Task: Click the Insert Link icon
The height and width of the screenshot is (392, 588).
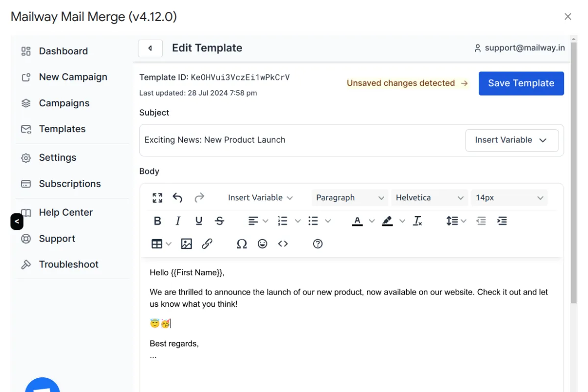Action: coord(207,244)
